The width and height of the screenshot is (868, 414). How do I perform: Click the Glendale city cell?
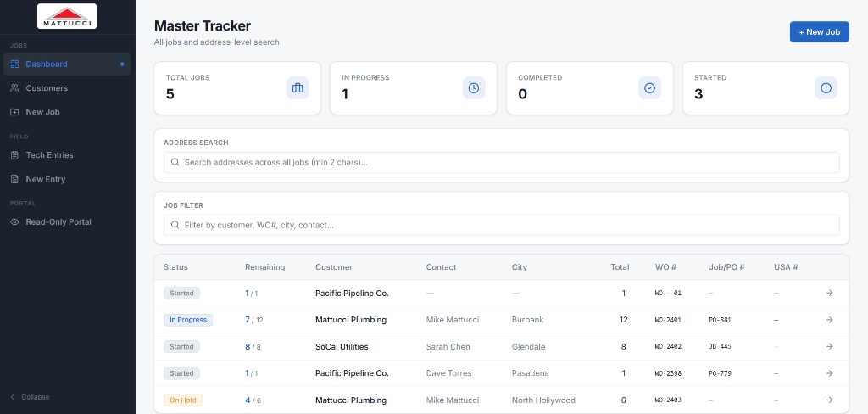(x=529, y=346)
